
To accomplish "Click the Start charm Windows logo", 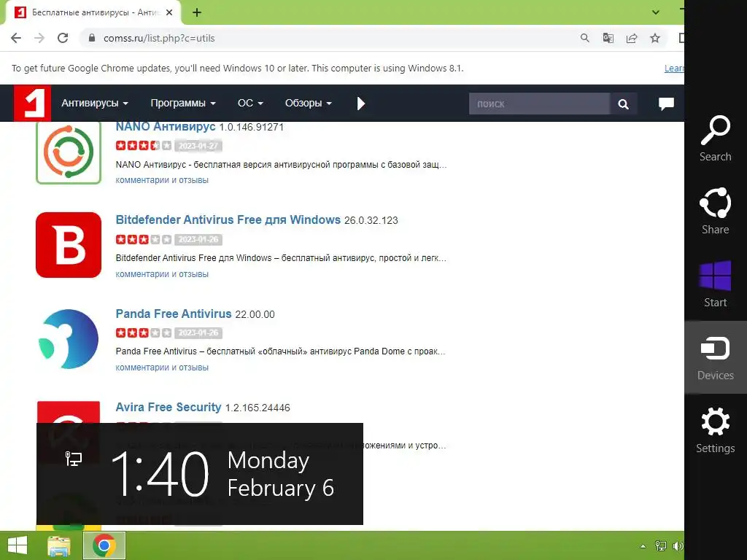I will [x=715, y=276].
